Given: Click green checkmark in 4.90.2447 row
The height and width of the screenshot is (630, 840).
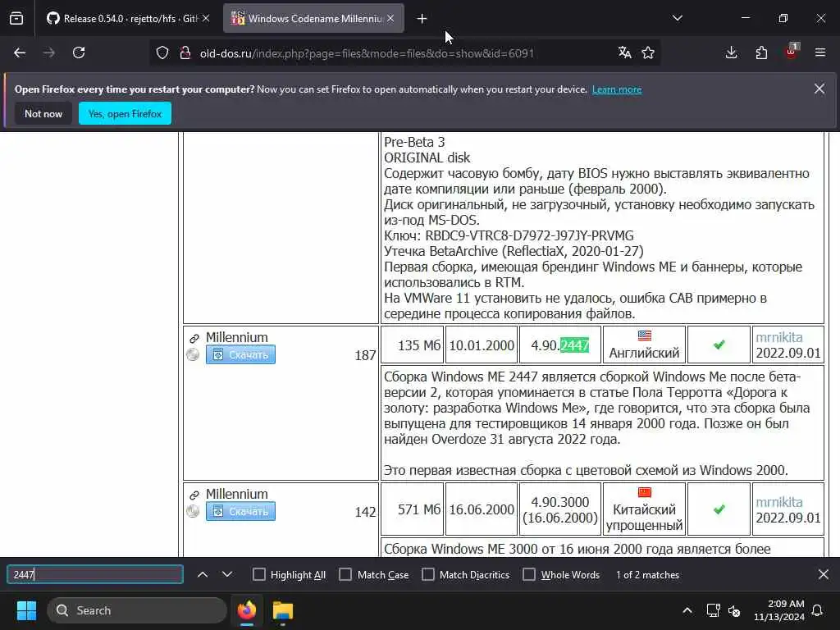Looking at the screenshot, I should 719,345.
